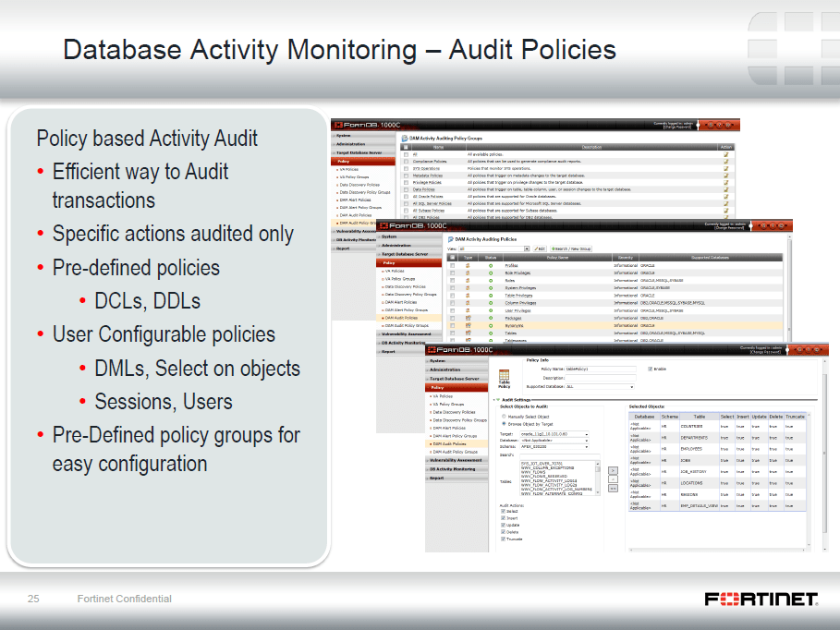This screenshot has width=840, height=630.
Task: Click page icon beside DAM Activity Auditing Policies
Action: coord(451,239)
